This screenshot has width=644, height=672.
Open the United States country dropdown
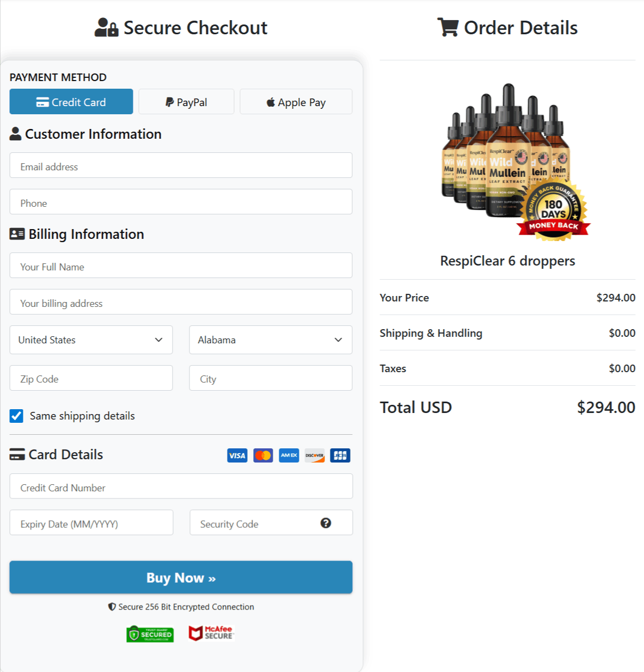91,340
